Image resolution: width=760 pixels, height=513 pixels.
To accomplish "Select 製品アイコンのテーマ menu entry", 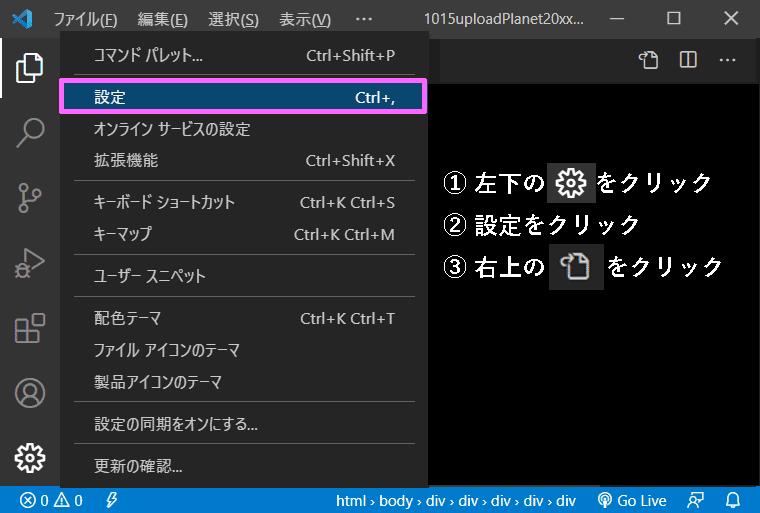I will (x=244, y=382).
